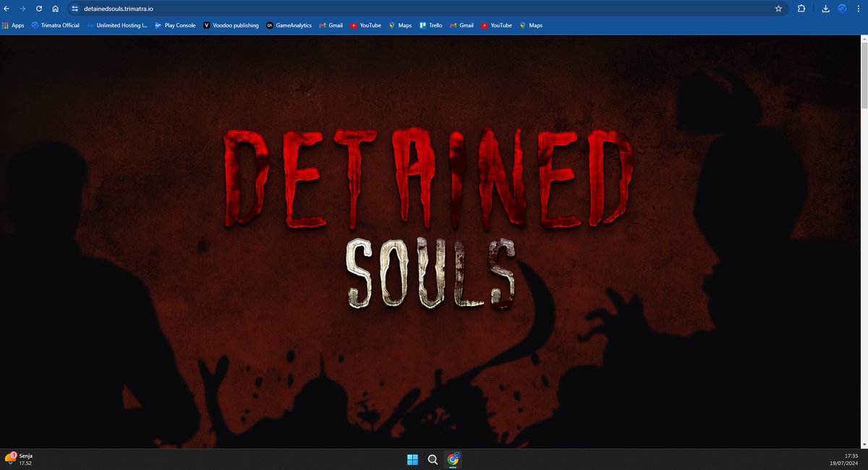Open the browser home page
Viewport: 868px width, 470px height.
pos(55,9)
